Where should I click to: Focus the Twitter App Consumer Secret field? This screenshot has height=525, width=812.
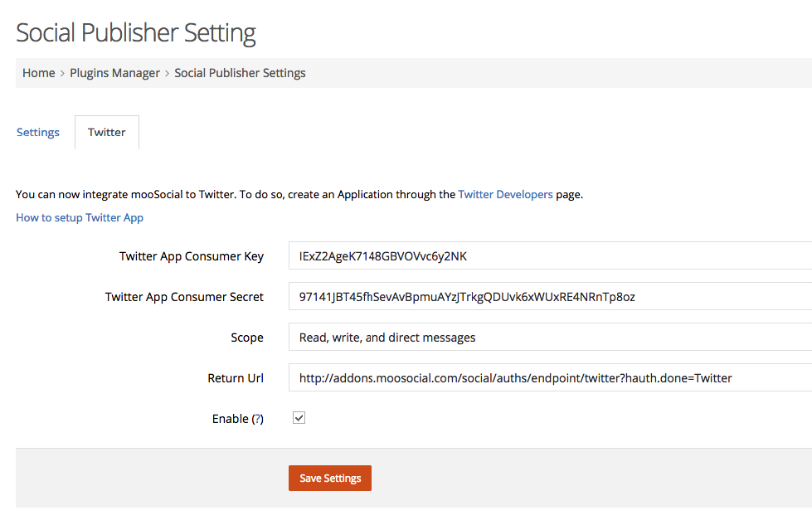(x=550, y=296)
